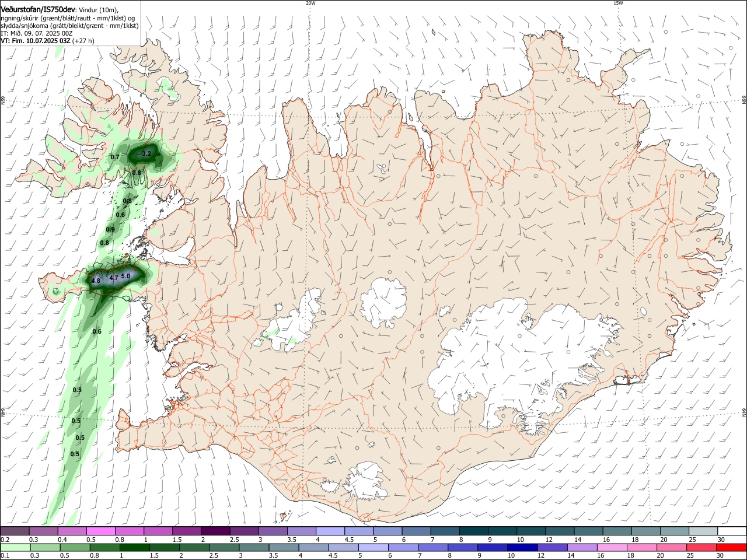Click the 30 label in the rain legend
The width and height of the screenshot is (747, 560).
(721, 556)
